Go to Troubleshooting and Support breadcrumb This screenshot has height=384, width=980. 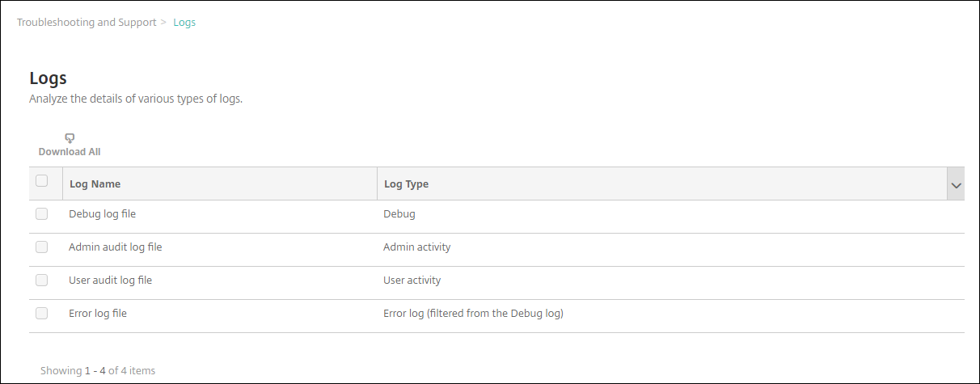coord(87,23)
